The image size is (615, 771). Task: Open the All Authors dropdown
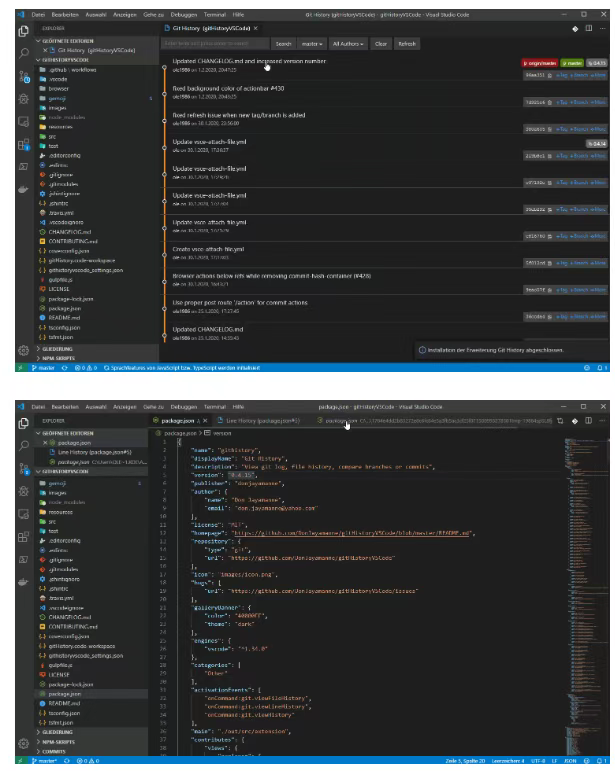pos(348,44)
